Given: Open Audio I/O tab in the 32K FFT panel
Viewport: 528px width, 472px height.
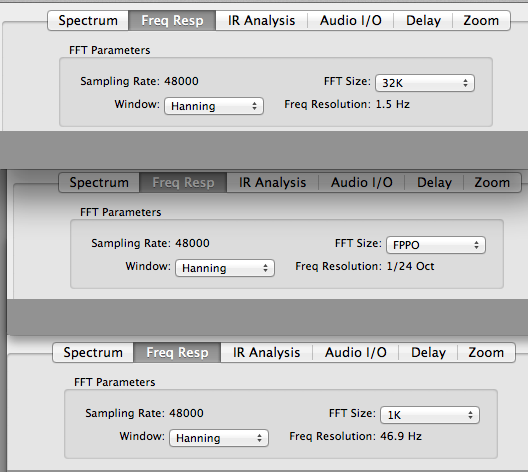Looking at the screenshot, I should (351, 21).
